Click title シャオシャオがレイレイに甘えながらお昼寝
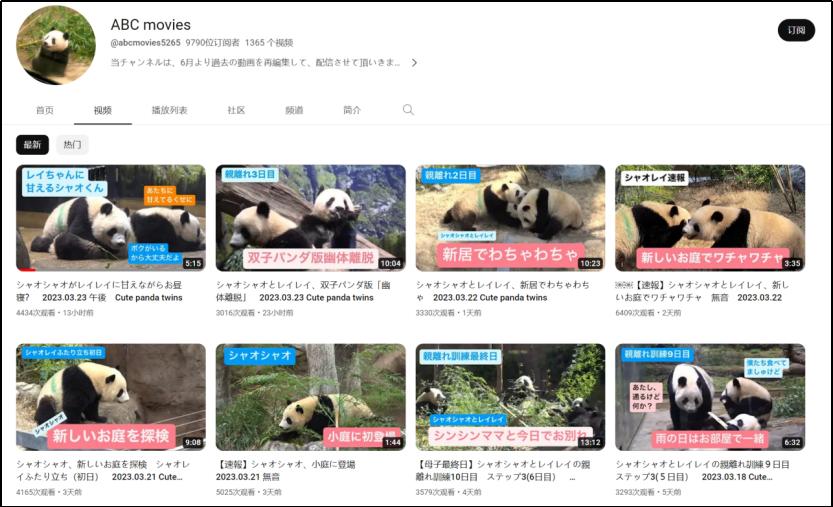This screenshot has height=507, width=833. click(x=99, y=291)
